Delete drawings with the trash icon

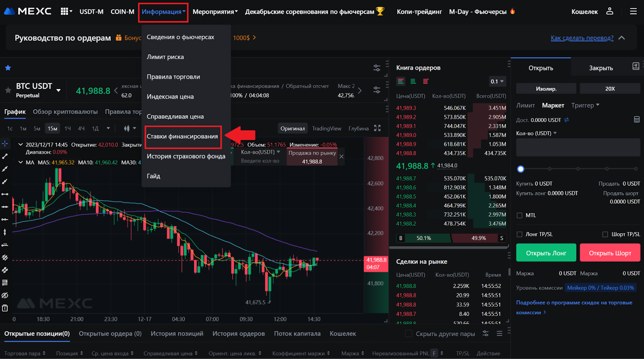pos(5,308)
